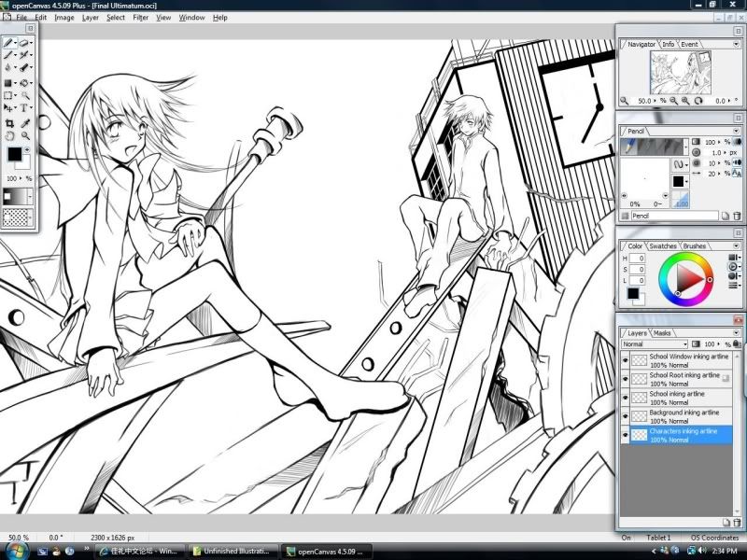Toggle the layer lock in Layers panel

click(x=737, y=343)
